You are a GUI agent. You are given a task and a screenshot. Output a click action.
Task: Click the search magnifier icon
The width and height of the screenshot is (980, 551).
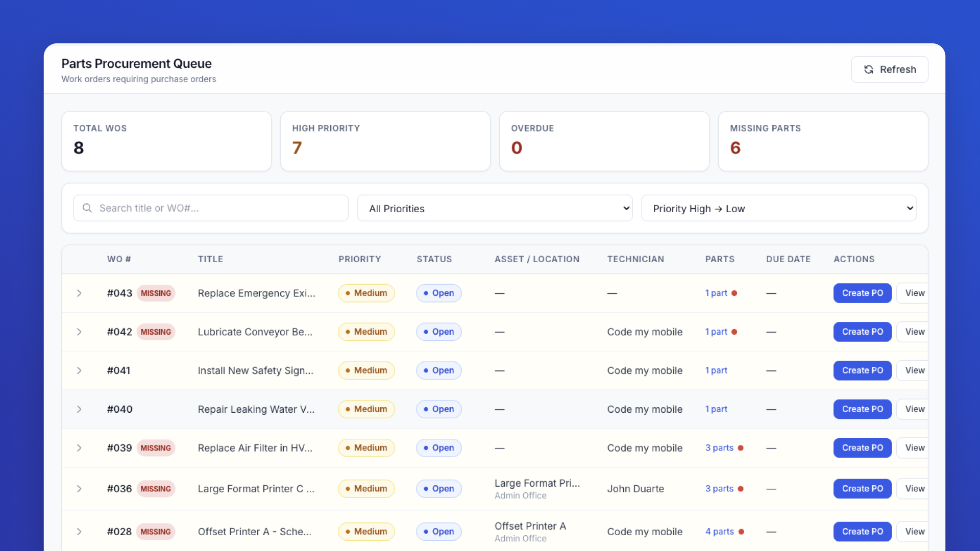(x=87, y=208)
